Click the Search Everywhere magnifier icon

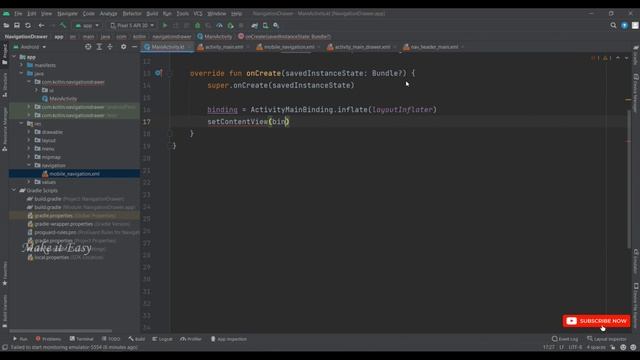tap(613, 25)
